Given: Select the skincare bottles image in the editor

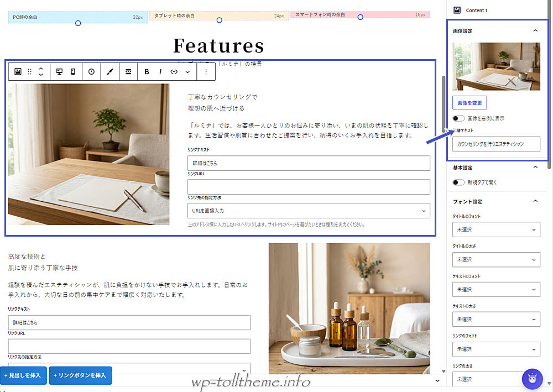Looking at the screenshot, I should pos(349,309).
